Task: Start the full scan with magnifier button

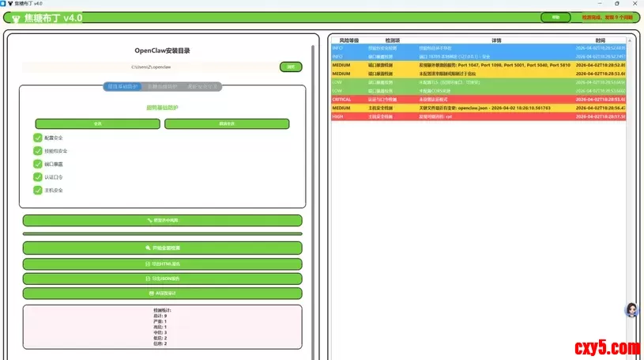Action: (x=162, y=248)
